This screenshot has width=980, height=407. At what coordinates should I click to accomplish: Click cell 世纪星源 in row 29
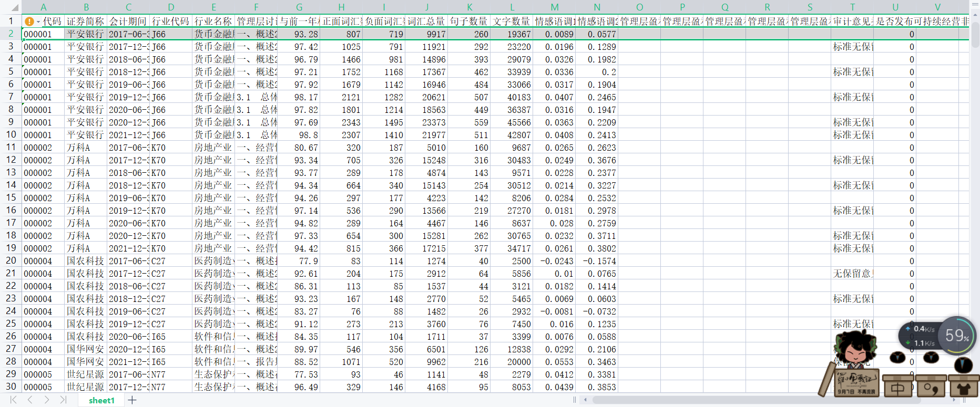pos(86,374)
